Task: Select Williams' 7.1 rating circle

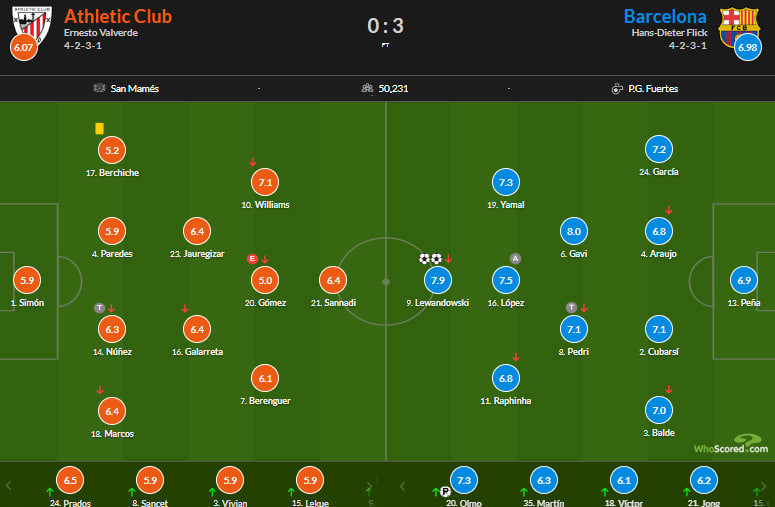Action: 265,182
